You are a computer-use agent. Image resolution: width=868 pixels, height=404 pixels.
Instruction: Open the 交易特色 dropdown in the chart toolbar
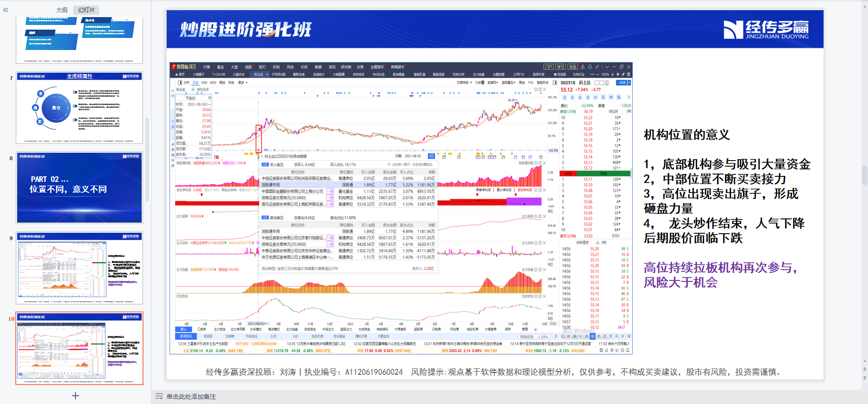coord(464,82)
